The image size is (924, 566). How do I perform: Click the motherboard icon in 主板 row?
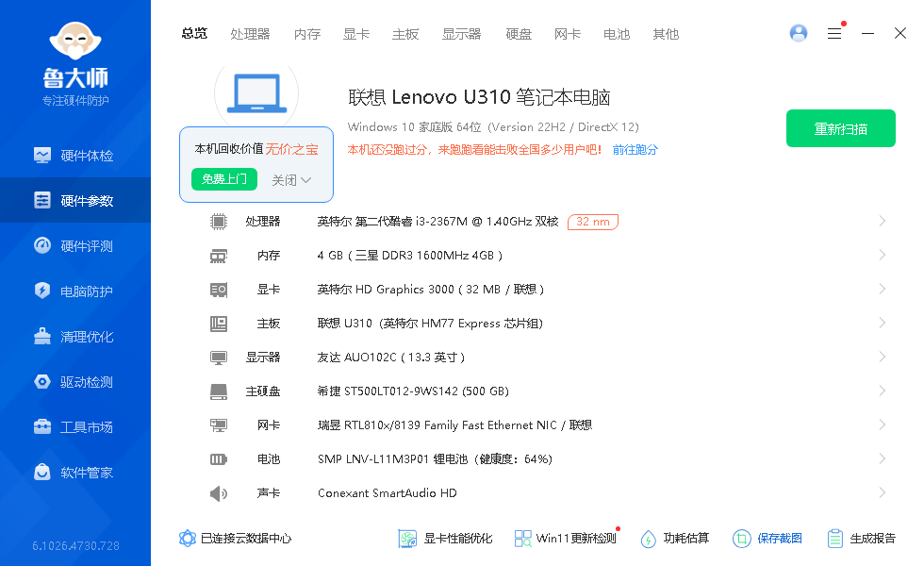click(219, 324)
